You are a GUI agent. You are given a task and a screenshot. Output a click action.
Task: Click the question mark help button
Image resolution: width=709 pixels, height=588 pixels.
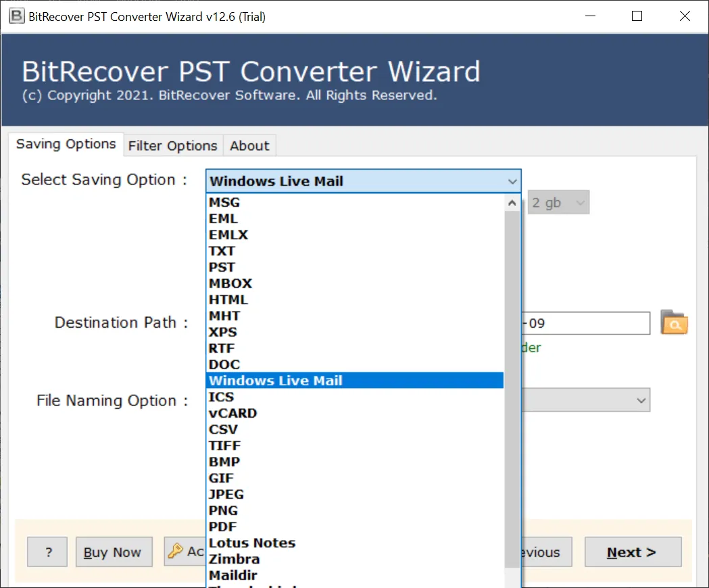pyautogui.click(x=48, y=552)
